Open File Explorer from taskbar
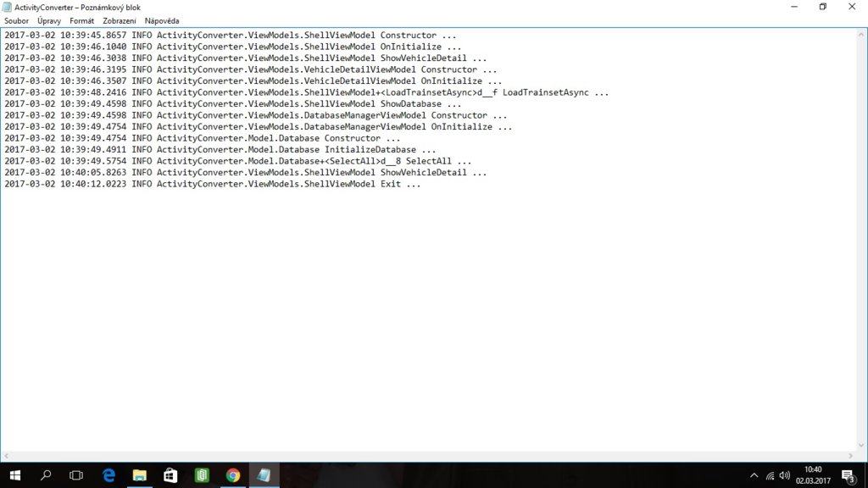Viewport: 868px width, 488px height. coord(139,475)
